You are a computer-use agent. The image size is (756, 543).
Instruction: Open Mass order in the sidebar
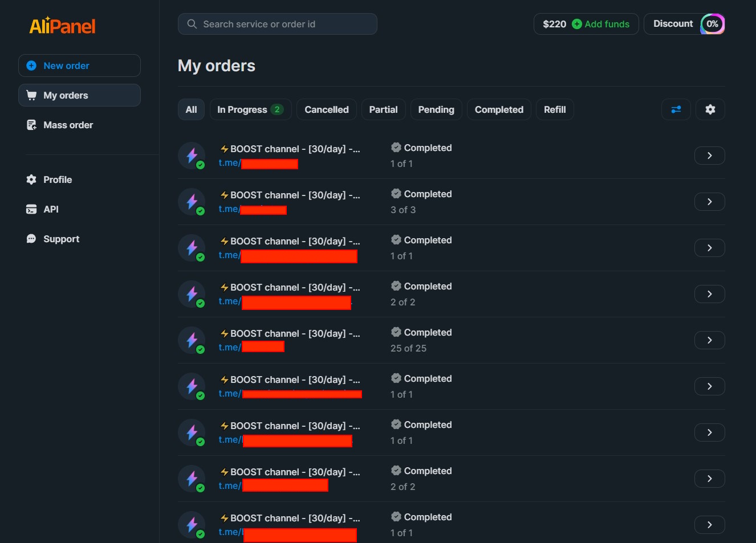(68, 125)
